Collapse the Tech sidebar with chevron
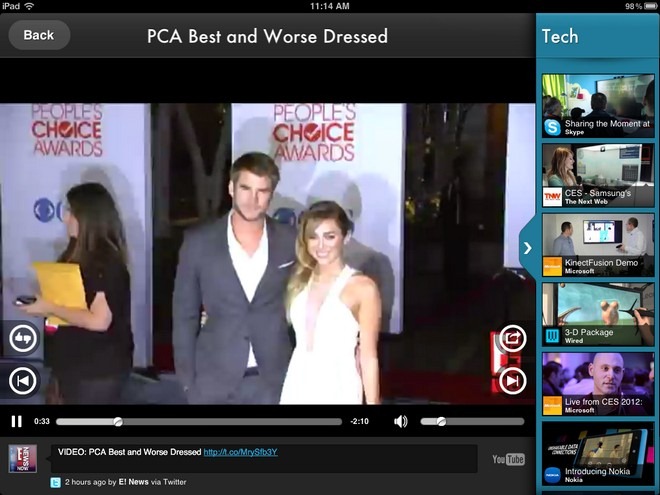Screen dimensions: 660x495 tap(527, 248)
